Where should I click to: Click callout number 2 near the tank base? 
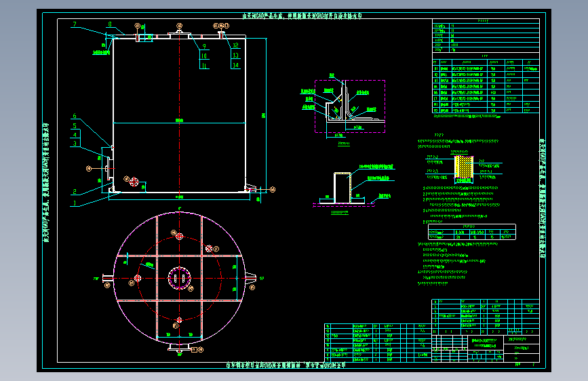(x=75, y=192)
